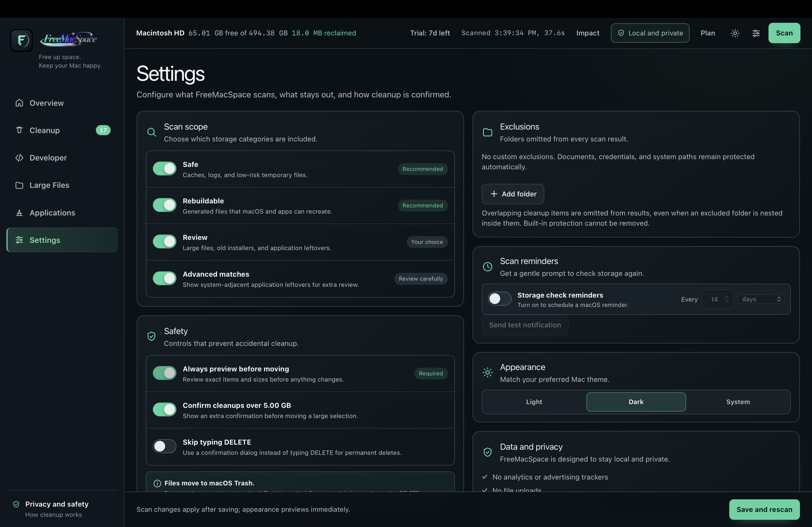Open Applications in the sidebar
Viewport: 812px width, 527px height.
[x=62, y=213]
